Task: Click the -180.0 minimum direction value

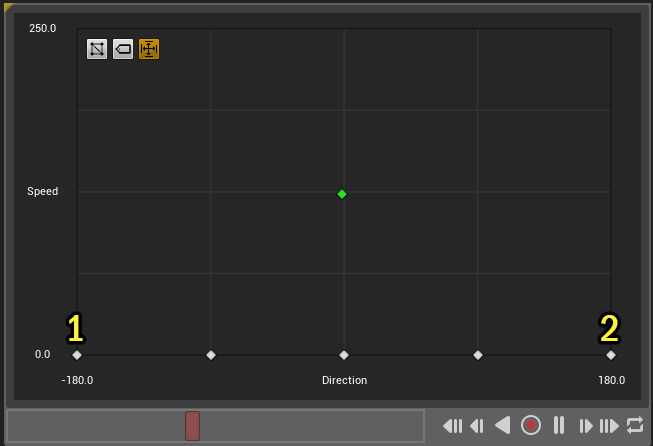Action: pos(77,380)
